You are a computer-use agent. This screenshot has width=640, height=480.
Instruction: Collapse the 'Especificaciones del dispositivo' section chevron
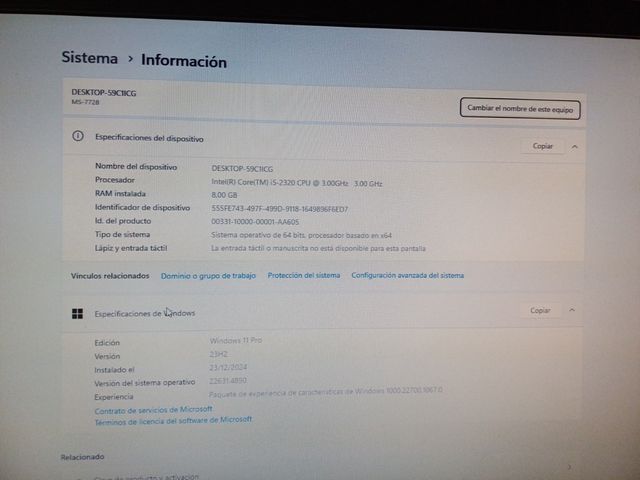point(575,147)
